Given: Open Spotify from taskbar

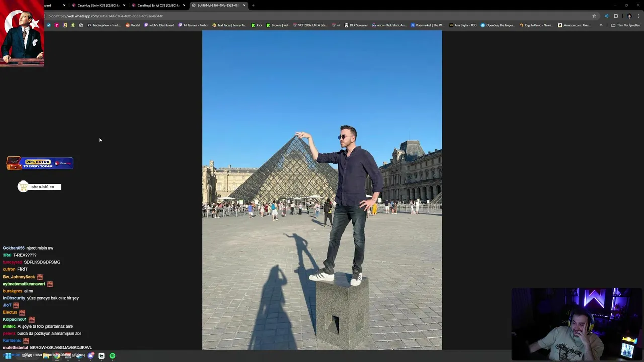Looking at the screenshot, I should click(112, 356).
